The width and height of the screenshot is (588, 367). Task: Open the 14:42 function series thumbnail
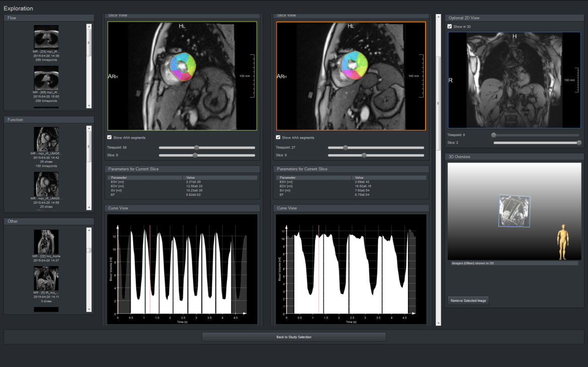pyautogui.click(x=46, y=139)
